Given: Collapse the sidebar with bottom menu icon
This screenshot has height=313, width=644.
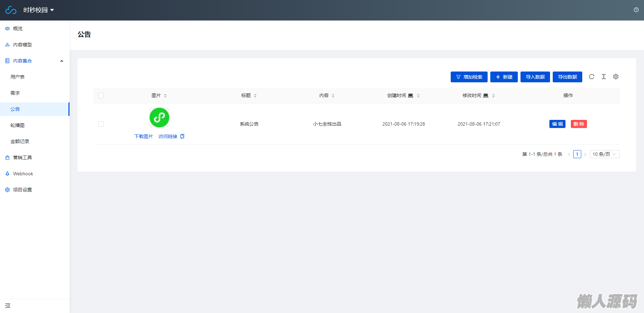Looking at the screenshot, I should point(8,306).
